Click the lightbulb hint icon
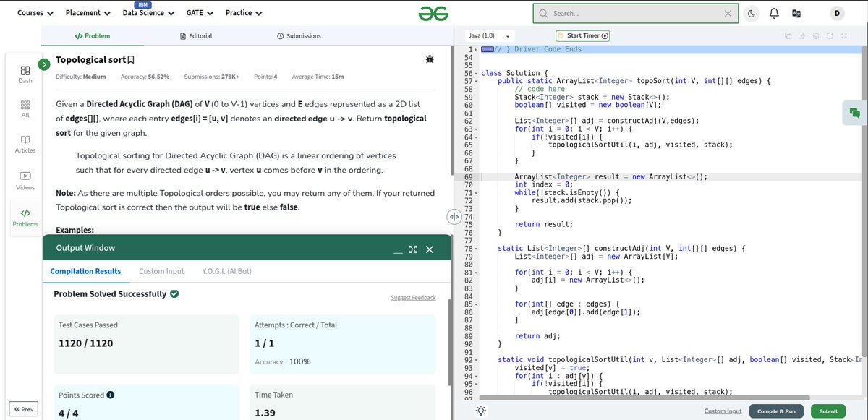 pos(481,411)
